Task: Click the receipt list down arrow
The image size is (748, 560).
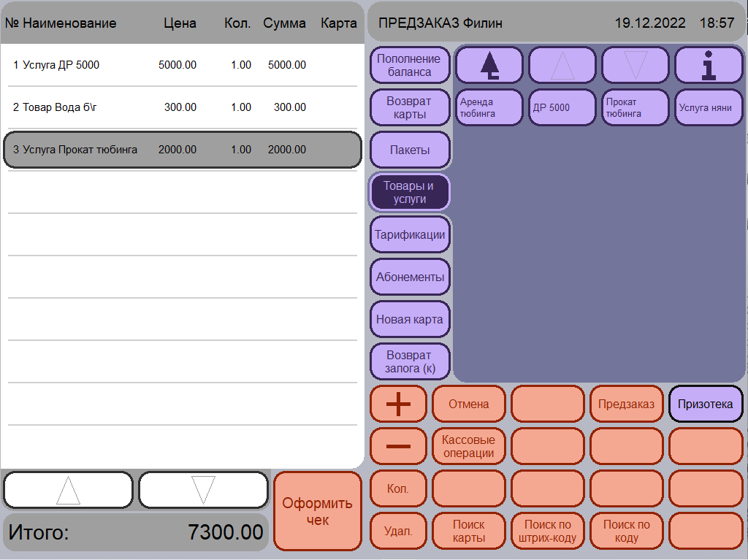Action: [203, 490]
